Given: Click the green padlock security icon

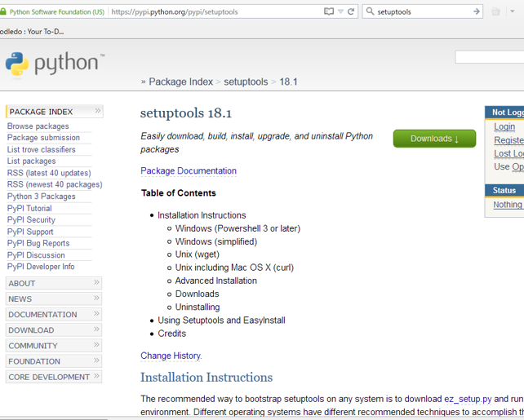Looking at the screenshot, I should coord(2,11).
